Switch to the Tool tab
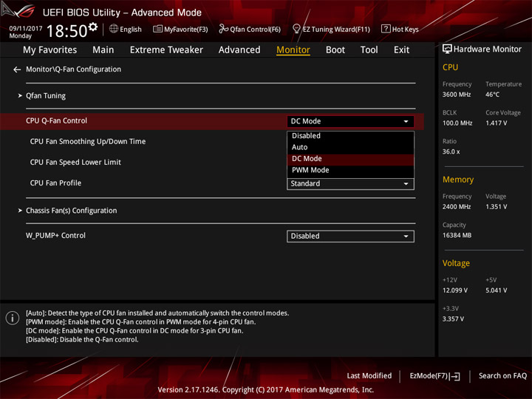This screenshot has height=399, width=532. tap(369, 50)
